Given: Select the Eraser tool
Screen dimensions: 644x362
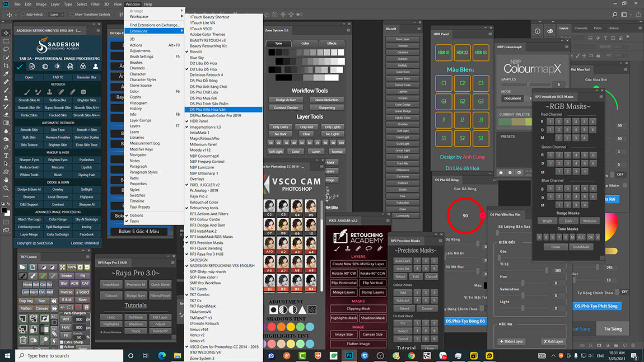Looking at the screenshot, I should point(6,115).
